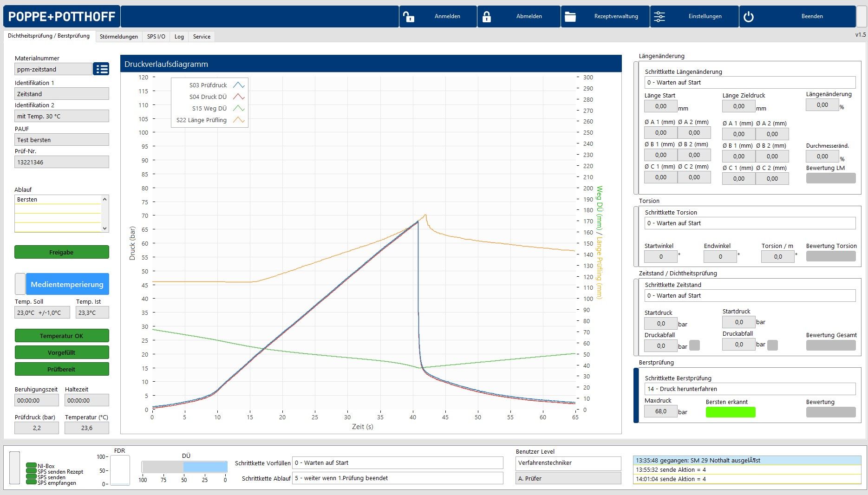Open Rezeptverwaltung via the folder icon

point(570,16)
